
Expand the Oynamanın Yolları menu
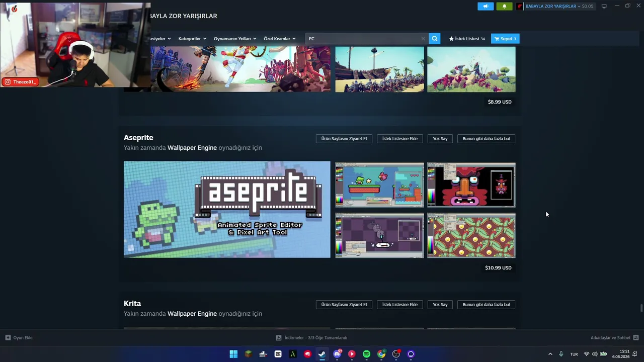click(235, 39)
